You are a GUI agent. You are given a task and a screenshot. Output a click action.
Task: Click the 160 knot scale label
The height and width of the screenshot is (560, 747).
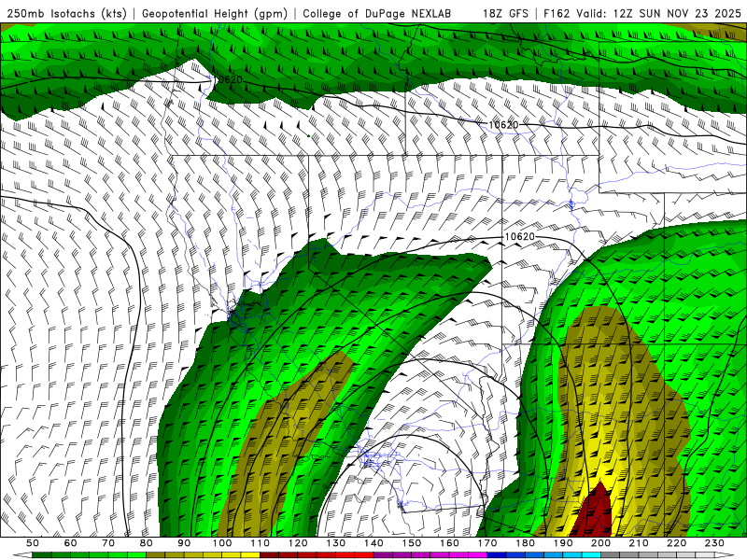[450, 543]
